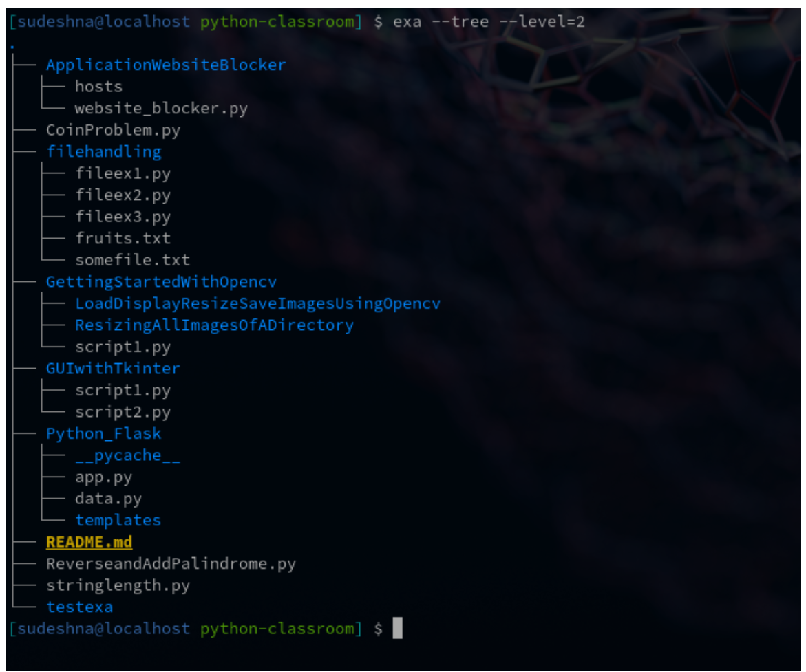Click the GUIwithTkinter directory
This screenshot has height=672, width=806.
click(x=113, y=369)
